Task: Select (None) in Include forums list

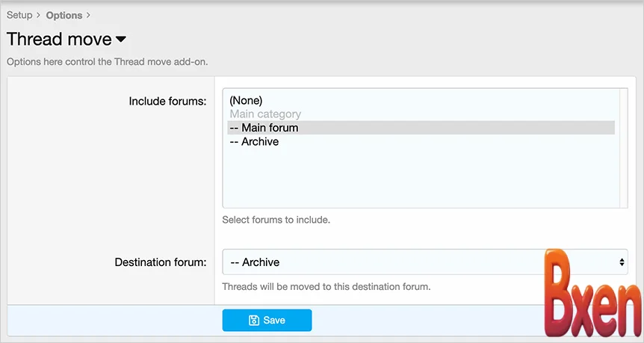Action: [x=246, y=100]
